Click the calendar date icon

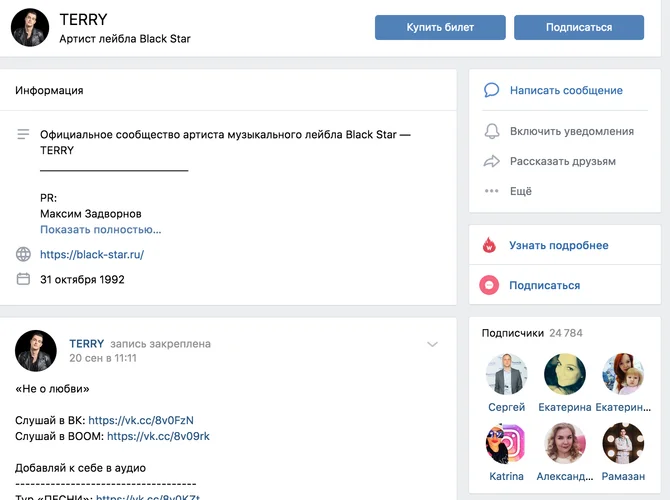coord(23,279)
